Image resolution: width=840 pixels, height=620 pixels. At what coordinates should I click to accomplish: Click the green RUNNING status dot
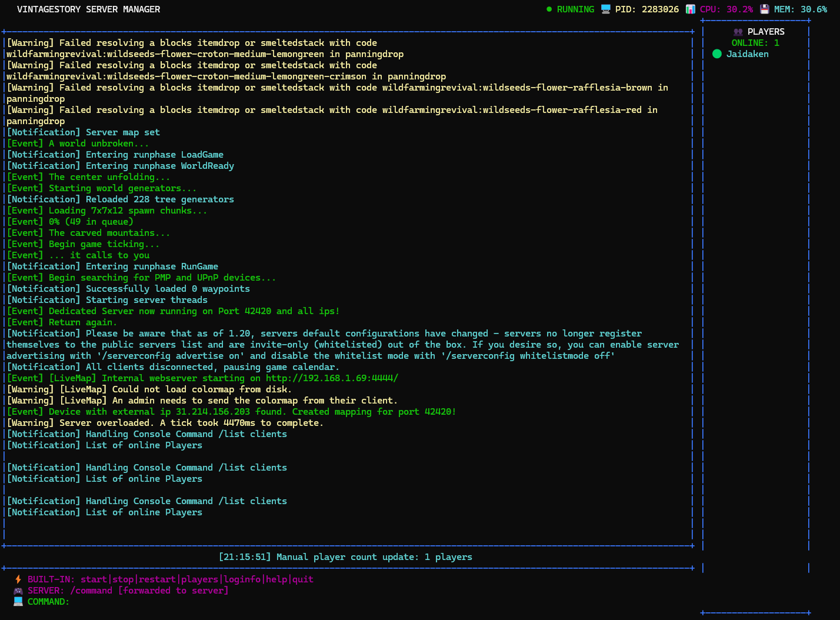click(x=549, y=9)
